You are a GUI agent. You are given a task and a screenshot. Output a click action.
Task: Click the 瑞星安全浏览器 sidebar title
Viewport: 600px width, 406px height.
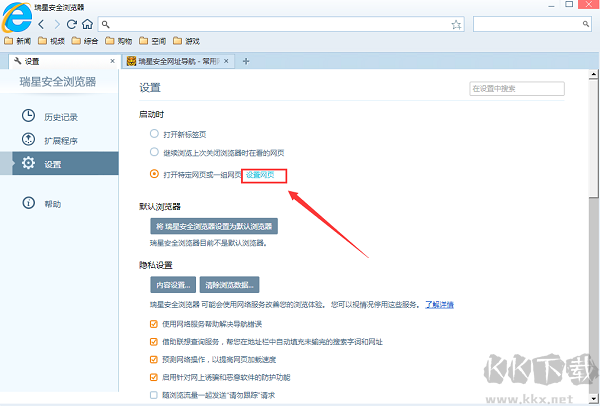click(58, 82)
